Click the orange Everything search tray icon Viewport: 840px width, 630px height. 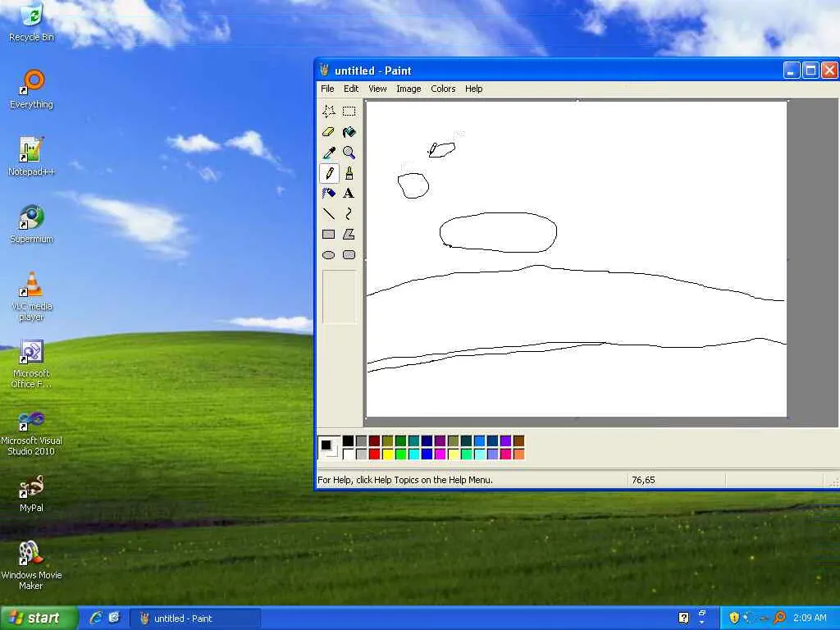779,618
